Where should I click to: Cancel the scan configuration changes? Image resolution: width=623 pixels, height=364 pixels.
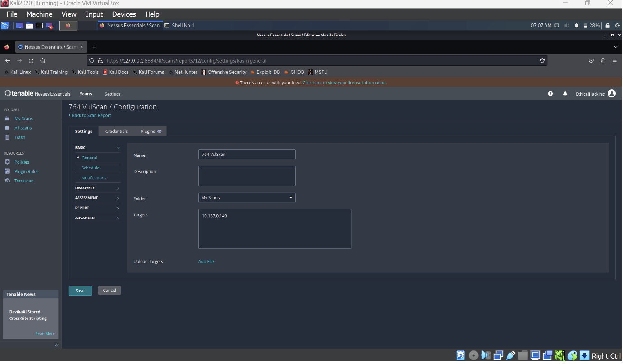[110, 291]
